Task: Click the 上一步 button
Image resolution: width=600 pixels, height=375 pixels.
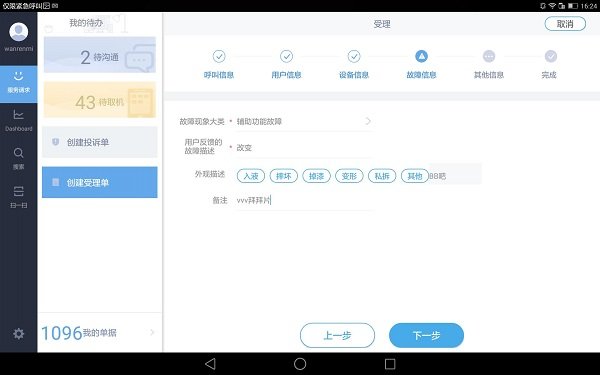Action: 337,335
